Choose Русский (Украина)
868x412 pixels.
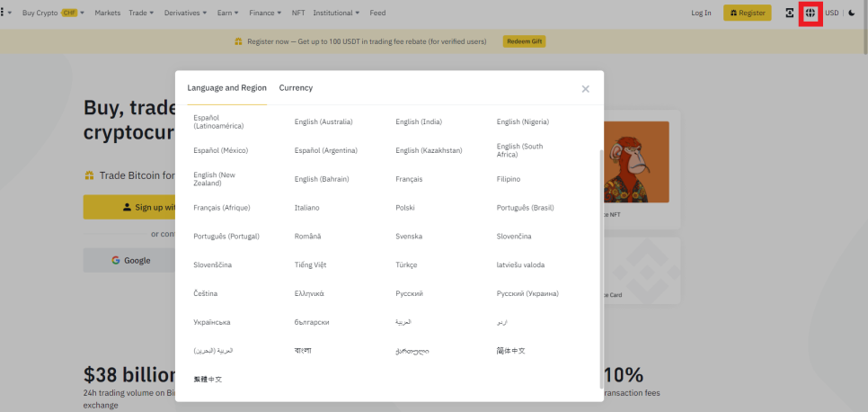pos(527,293)
